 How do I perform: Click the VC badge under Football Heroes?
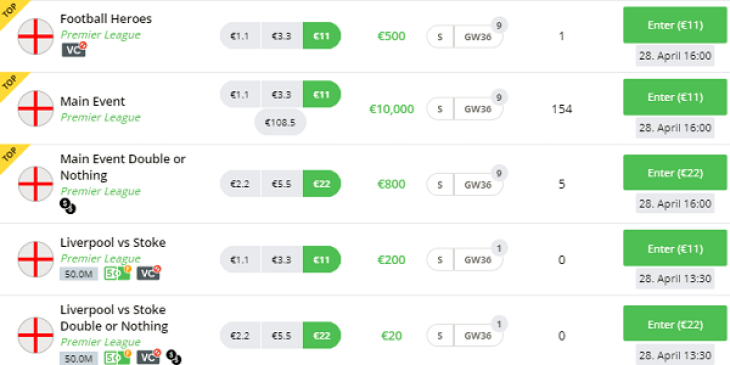coord(74,50)
